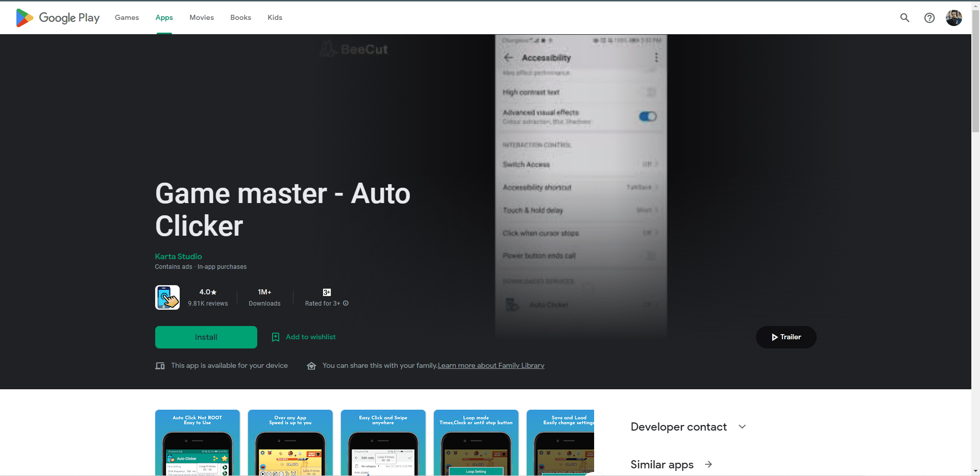Play the app Trailer

pyautogui.click(x=786, y=337)
